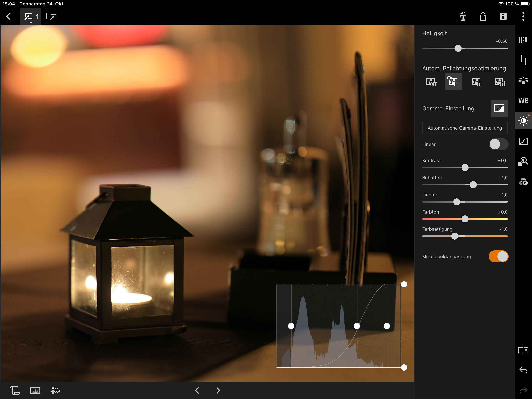The height and width of the screenshot is (399, 532).
Task: Tap the undo arrow icon
Action: (x=523, y=370)
